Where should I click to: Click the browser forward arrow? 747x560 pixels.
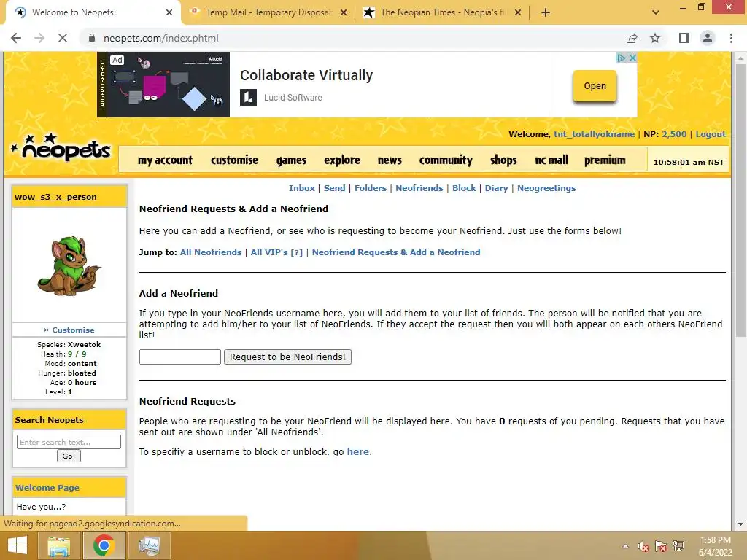coord(39,38)
